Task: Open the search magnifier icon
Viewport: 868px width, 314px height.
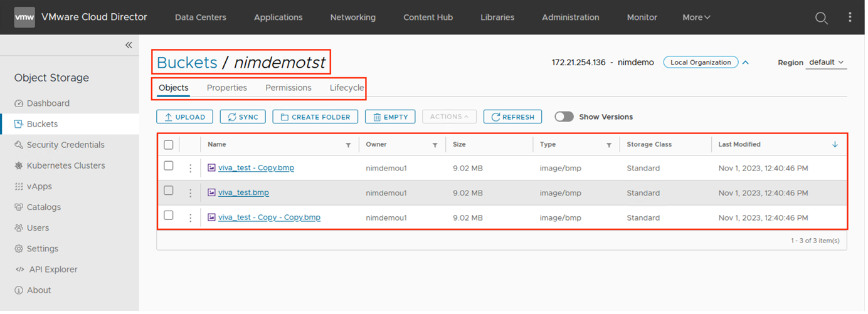Action: pos(821,18)
